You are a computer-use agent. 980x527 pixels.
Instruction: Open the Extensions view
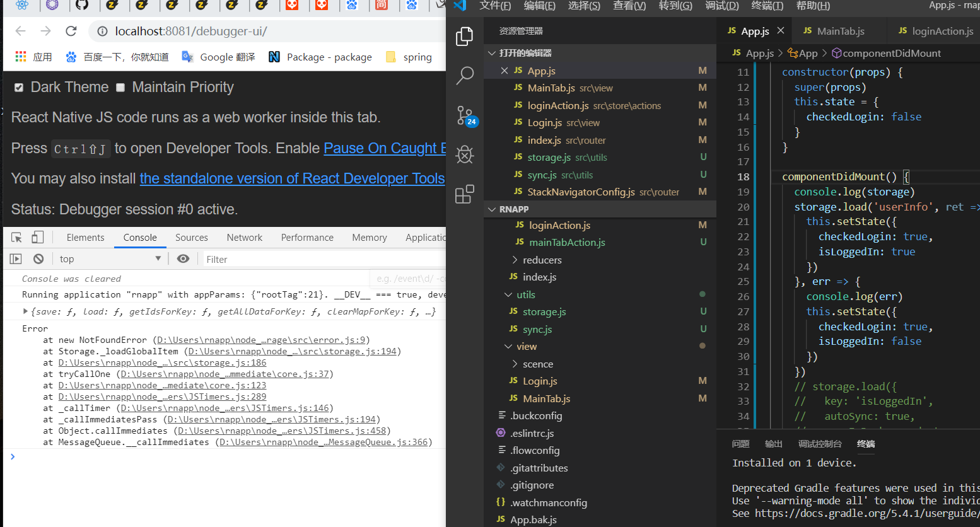pos(464,194)
